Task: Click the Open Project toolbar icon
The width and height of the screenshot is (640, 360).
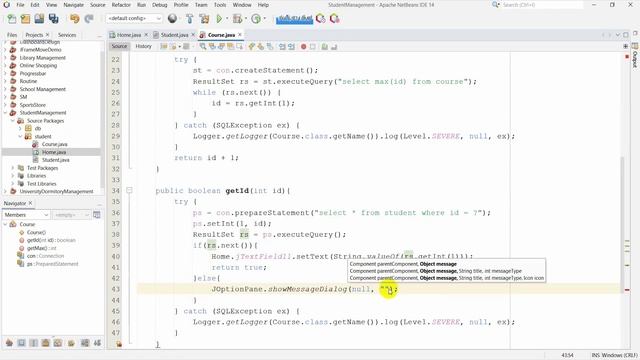Action: (x=39, y=19)
